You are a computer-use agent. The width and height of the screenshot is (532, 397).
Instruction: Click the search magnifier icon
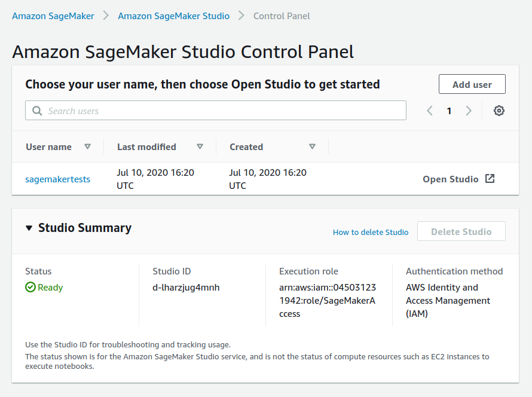(x=37, y=111)
